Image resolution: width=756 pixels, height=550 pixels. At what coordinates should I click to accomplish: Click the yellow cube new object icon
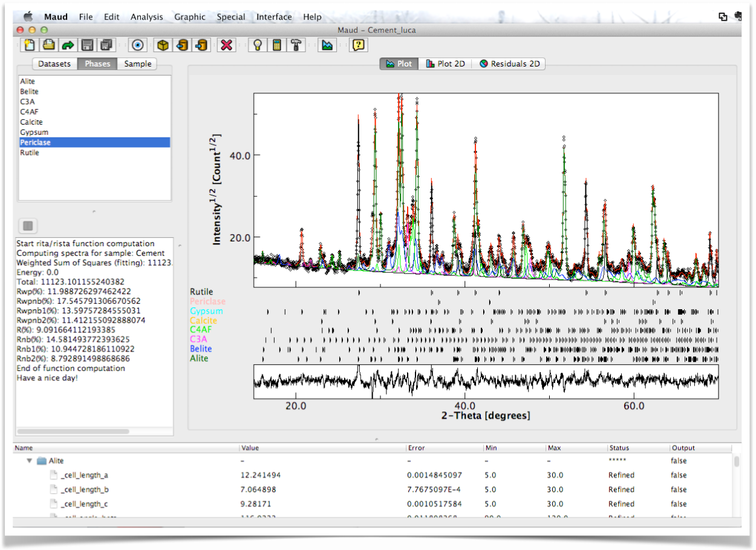click(x=163, y=45)
